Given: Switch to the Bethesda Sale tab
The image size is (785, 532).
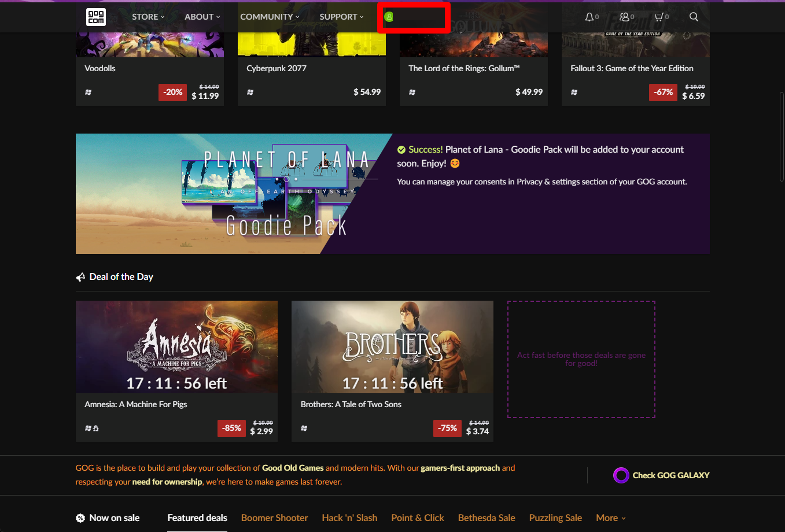Looking at the screenshot, I should pyautogui.click(x=487, y=518).
